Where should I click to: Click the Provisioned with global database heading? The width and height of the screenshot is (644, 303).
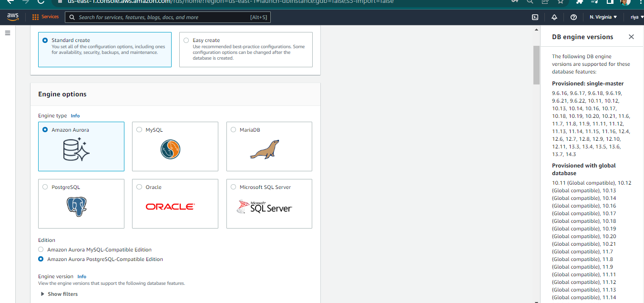[584, 169]
